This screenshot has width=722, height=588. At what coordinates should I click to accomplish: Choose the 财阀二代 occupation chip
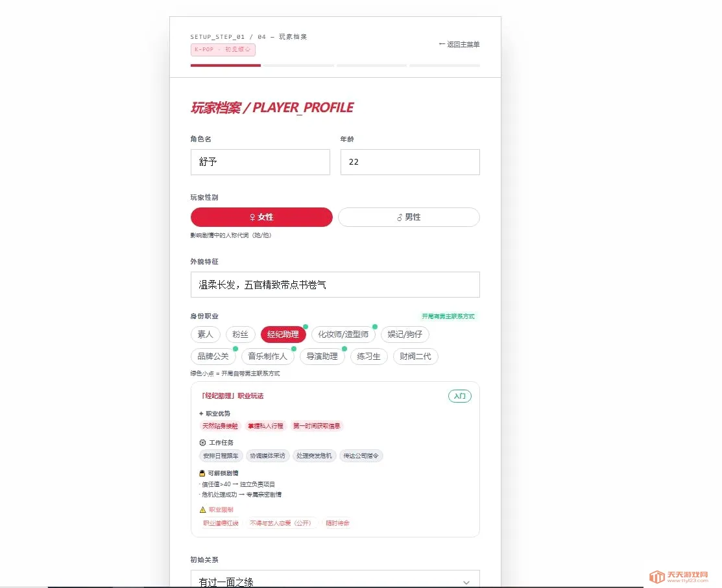[x=415, y=357]
